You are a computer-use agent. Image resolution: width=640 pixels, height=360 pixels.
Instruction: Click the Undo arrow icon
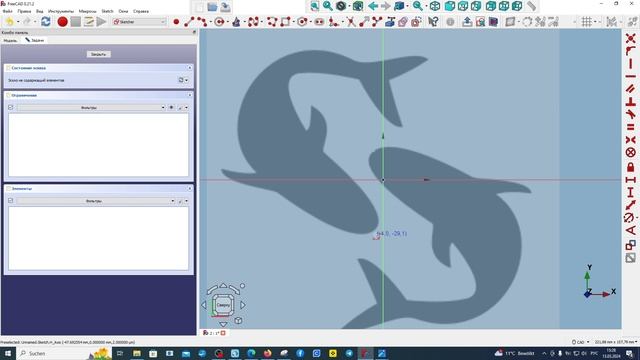click(9, 22)
